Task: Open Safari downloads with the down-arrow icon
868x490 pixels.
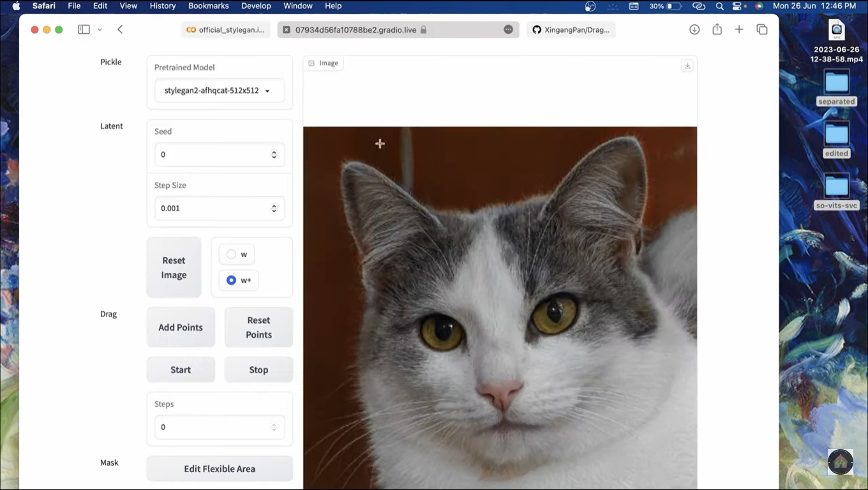Action: pyautogui.click(x=694, y=29)
